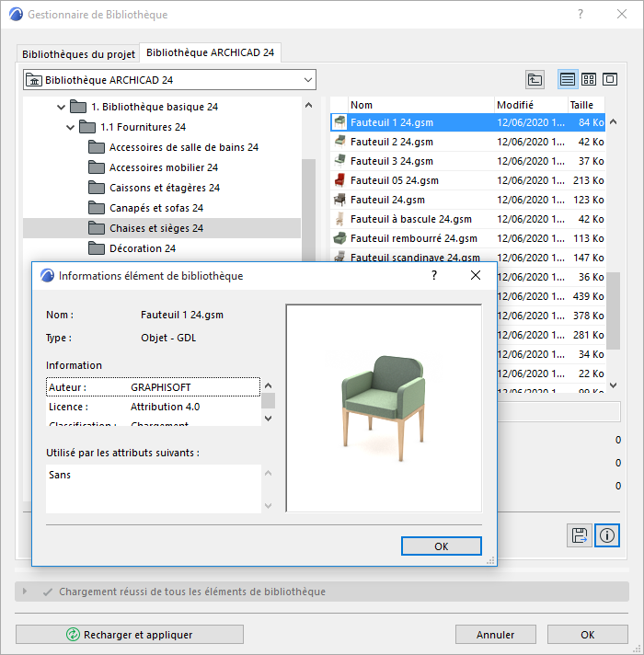
Task: Click Canapés et sofas 24 folder icon
Action: click(97, 208)
